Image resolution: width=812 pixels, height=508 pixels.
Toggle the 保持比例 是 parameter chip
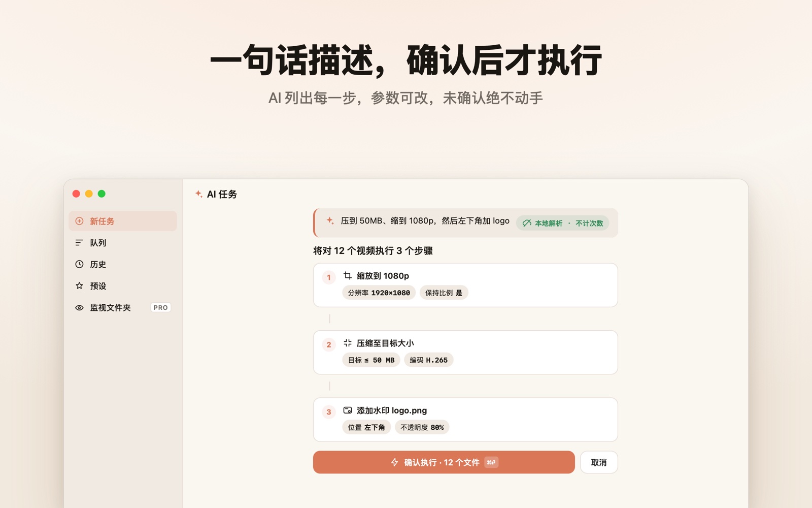pos(444,293)
